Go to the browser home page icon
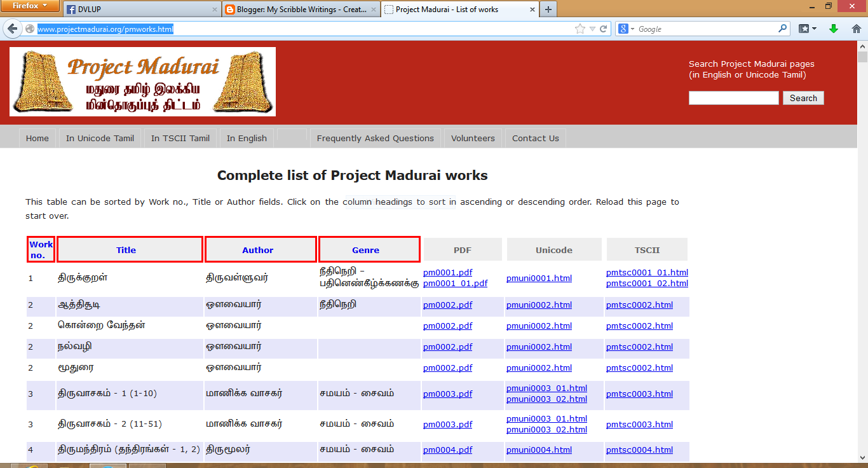Screen dimensions: 868x468 857,29
